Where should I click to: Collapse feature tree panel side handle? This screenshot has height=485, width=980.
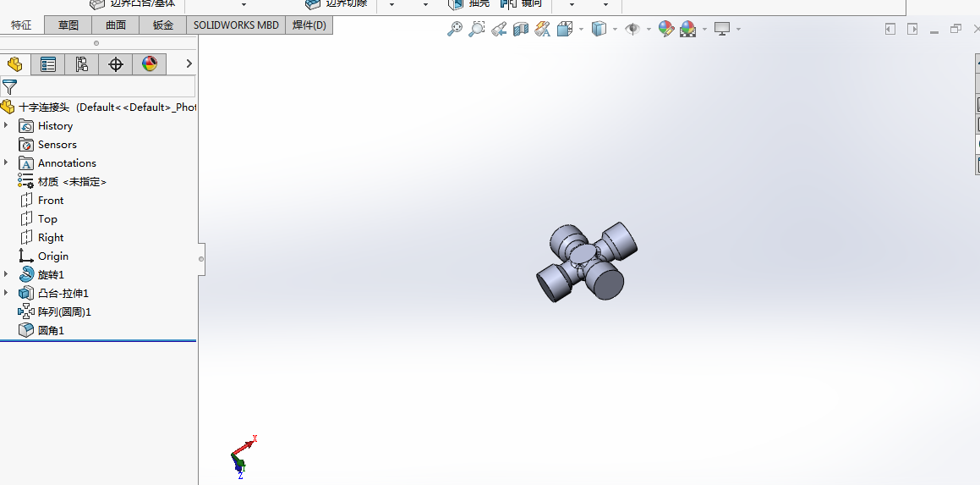click(x=201, y=258)
